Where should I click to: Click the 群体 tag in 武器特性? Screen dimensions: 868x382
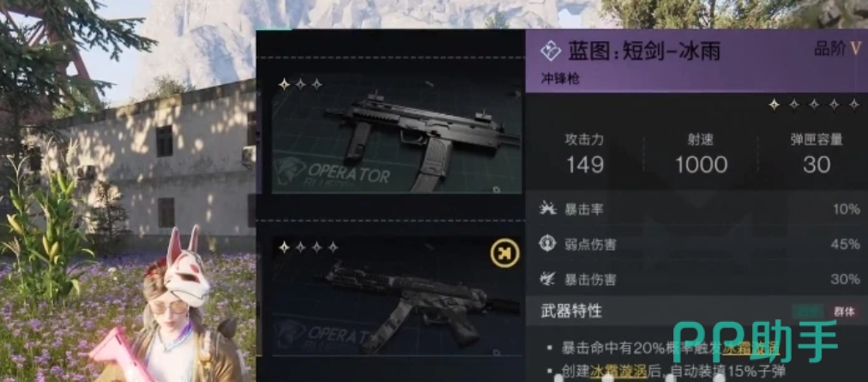(845, 312)
